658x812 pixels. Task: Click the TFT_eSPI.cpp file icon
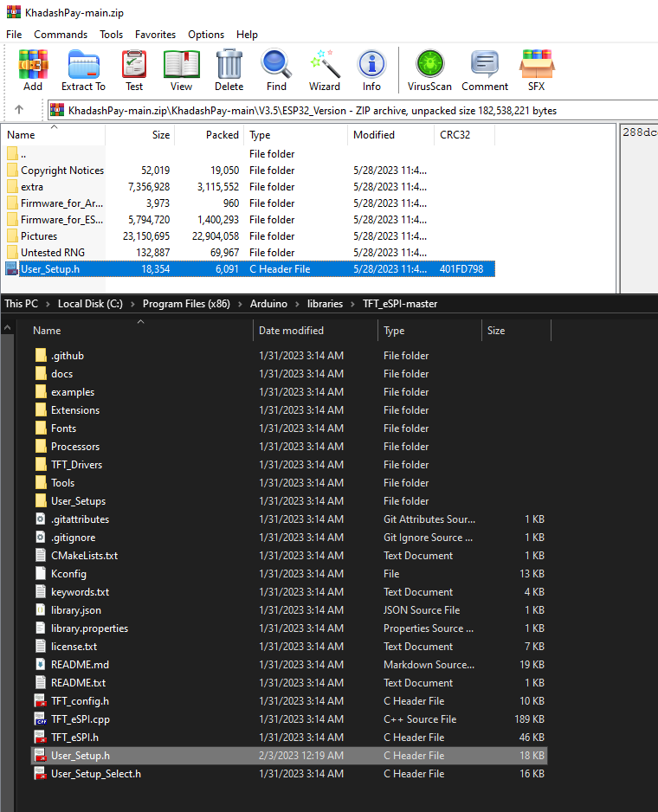point(41,719)
